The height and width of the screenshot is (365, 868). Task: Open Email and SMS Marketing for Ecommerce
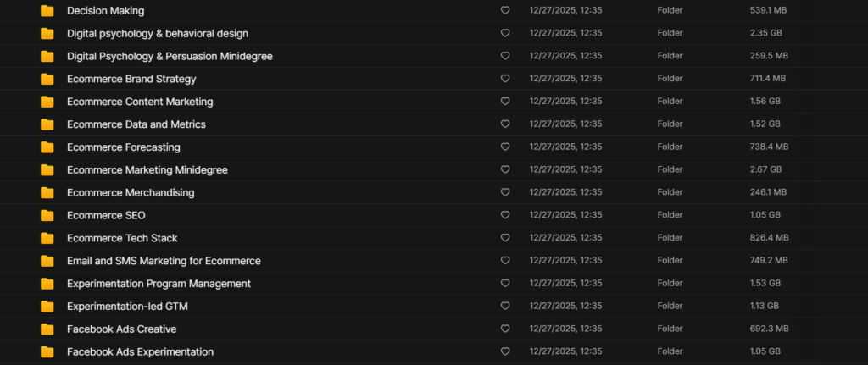[164, 261]
